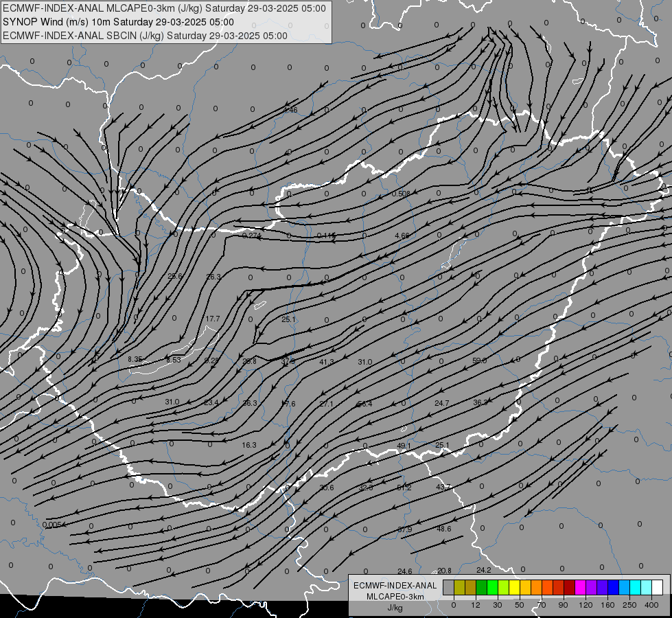Pick the bright cyan legend swatch
This screenshot has width=672, height=618.
click(x=636, y=587)
